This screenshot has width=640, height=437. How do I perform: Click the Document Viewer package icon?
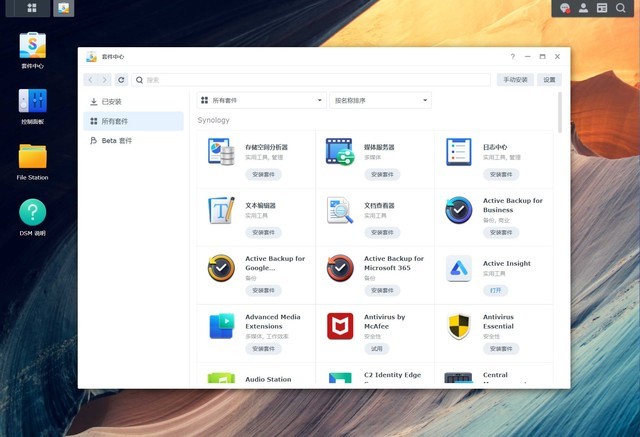340,210
